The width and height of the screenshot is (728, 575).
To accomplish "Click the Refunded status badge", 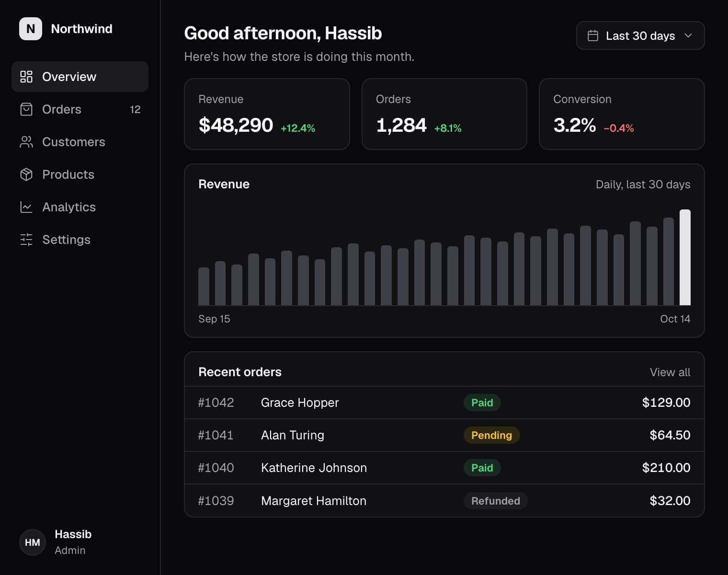I will coord(496,501).
